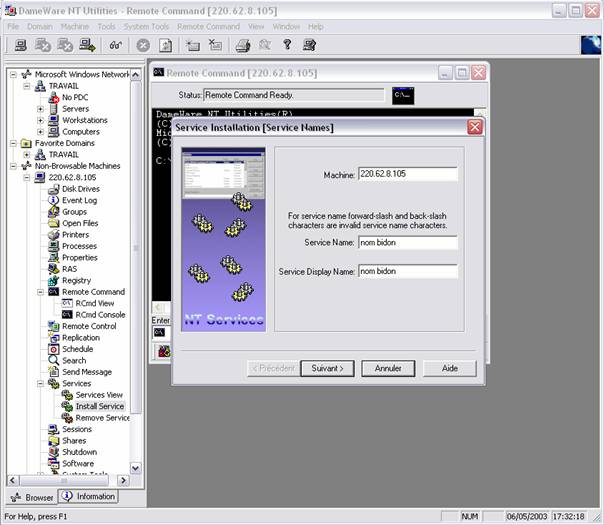Open the System Tools menu
Screen dimensions: 604x525
[x=146, y=27]
